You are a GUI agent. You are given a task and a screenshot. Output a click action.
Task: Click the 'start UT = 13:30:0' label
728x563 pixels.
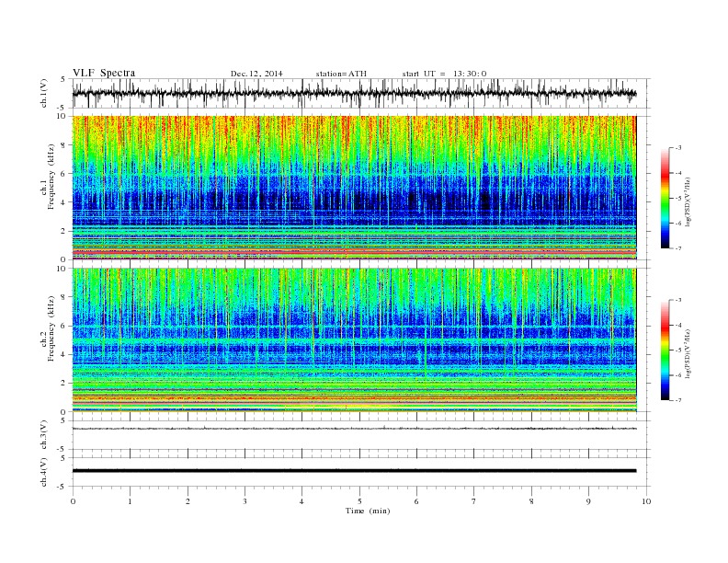(x=444, y=74)
